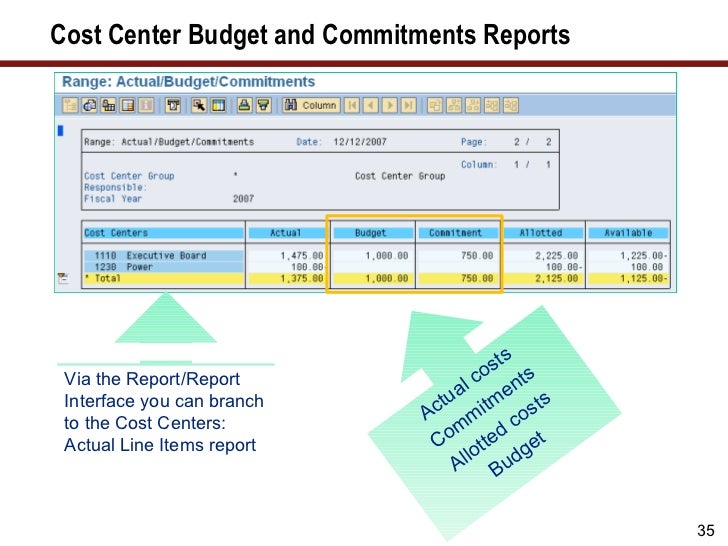Image resolution: width=728 pixels, height=546 pixels.
Task: Go to the last column arrow
Action: [409, 105]
